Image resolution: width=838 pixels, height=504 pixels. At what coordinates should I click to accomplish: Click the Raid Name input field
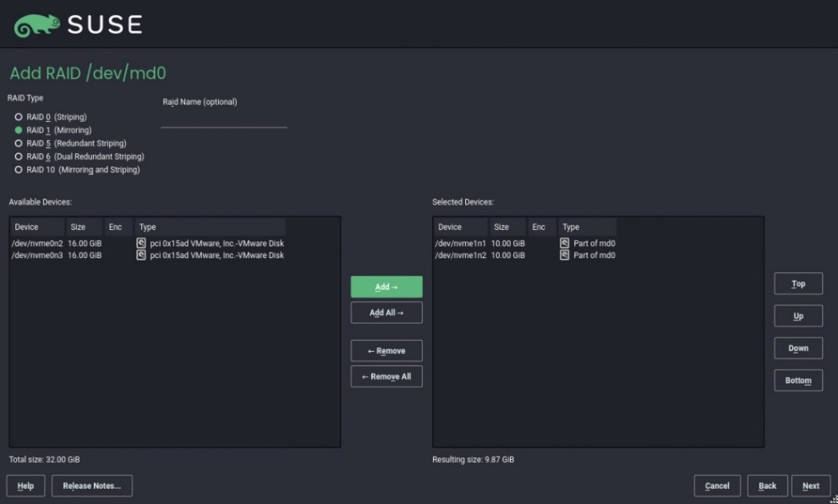point(223,123)
